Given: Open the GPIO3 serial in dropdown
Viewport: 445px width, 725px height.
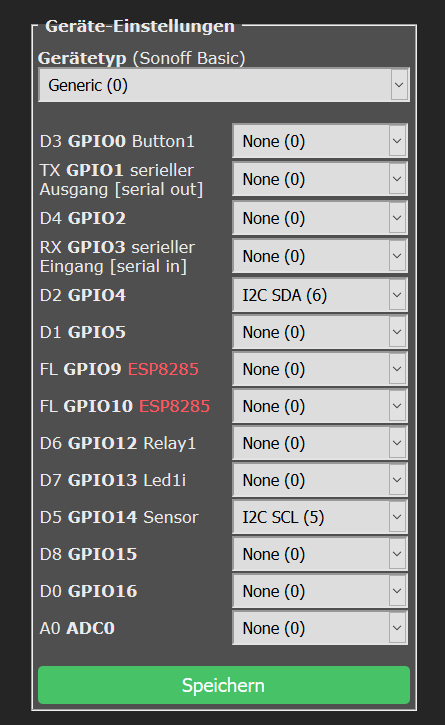Looking at the screenshot, I should click(x=320, y=256).
